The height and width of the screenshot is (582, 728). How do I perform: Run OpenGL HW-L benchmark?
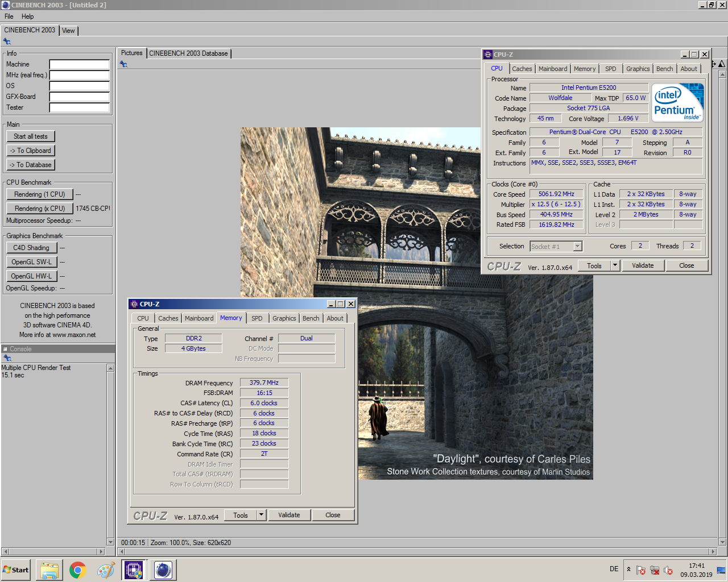click(x=31, y=276)
